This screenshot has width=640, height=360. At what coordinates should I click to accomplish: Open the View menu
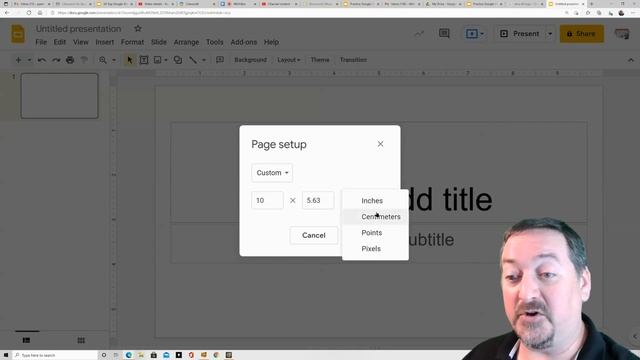click(80, 42)
